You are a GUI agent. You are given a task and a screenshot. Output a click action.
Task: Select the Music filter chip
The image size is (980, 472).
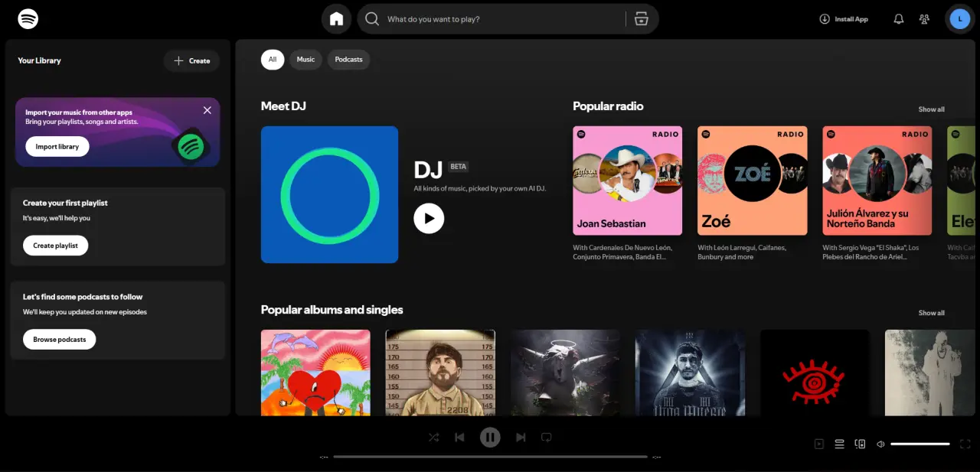coord(305,60)
